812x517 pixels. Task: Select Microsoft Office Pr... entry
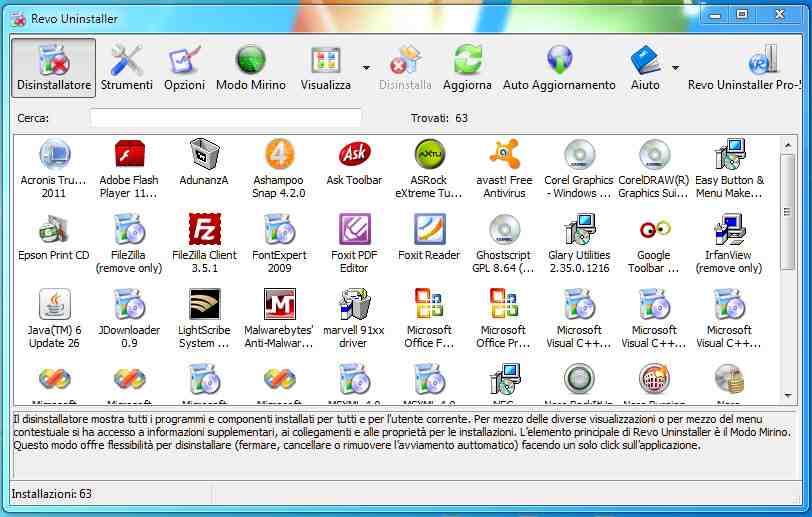pos(503,319)
